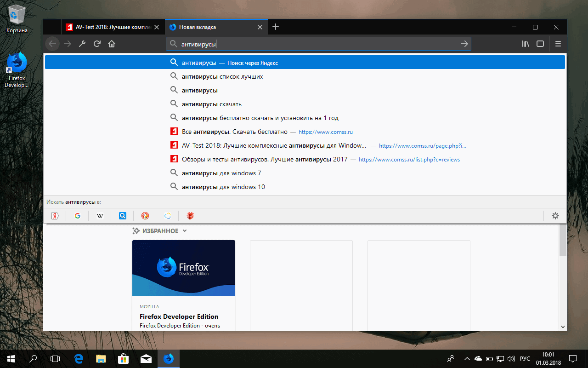
Task: Open a new browser tab
Action: [x=275, y=27]
